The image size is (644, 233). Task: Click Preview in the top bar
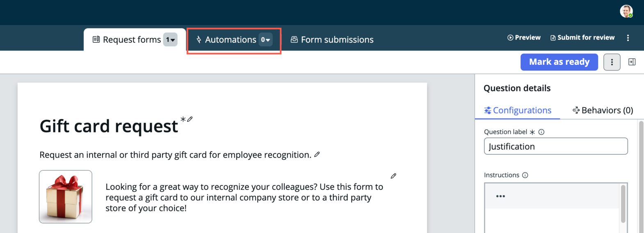[x=524, y=38]
